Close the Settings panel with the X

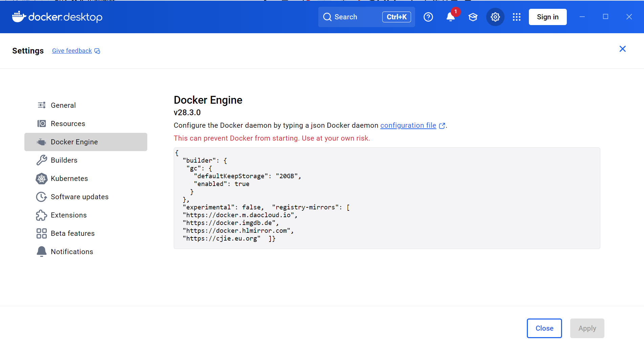[623, 49]
